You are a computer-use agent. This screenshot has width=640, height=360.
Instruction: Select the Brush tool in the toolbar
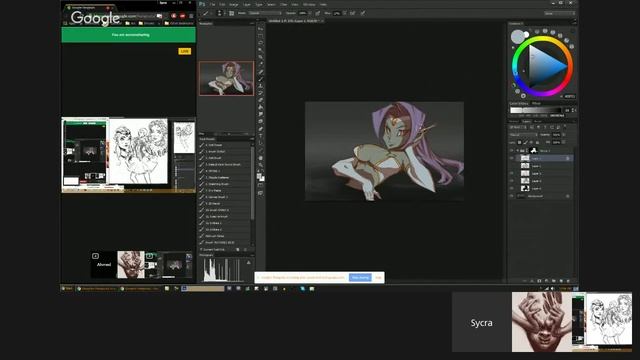coord(260,79)
